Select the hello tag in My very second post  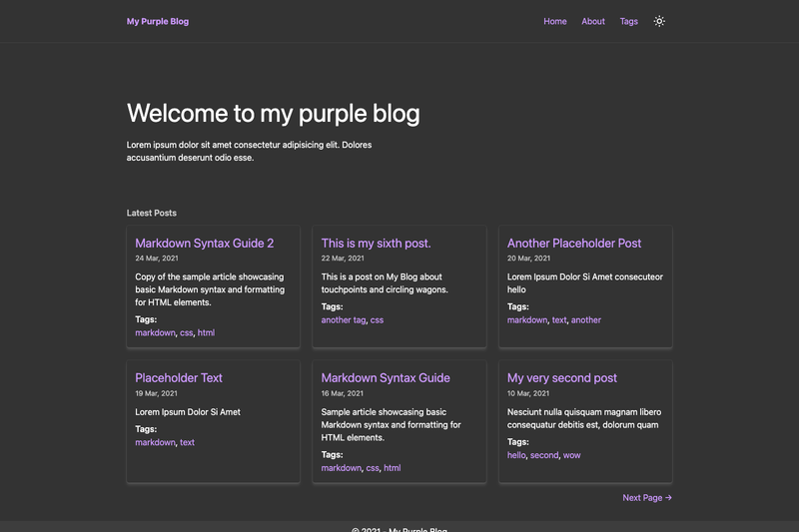coord(516,455)
